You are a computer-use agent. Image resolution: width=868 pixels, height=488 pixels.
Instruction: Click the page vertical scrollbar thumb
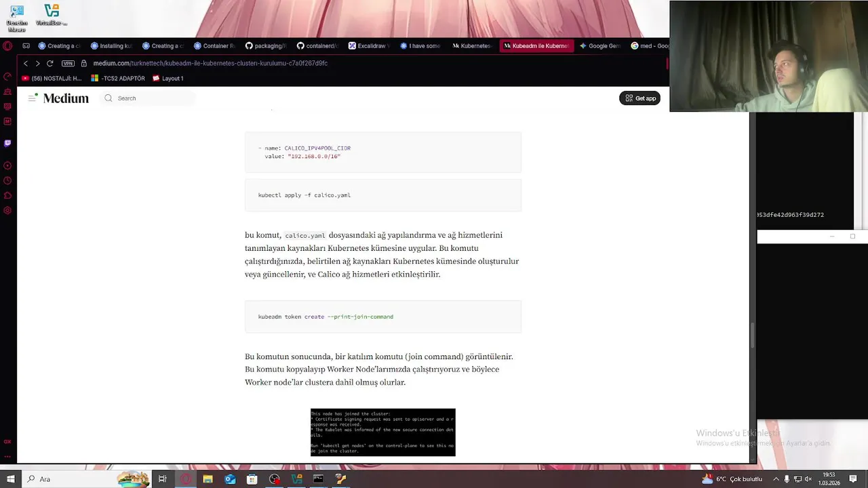[x=752, y=335]
